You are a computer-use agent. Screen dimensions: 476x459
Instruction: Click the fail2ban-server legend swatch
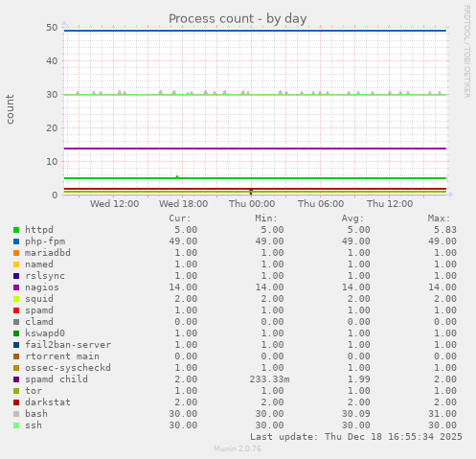[16, 345]
